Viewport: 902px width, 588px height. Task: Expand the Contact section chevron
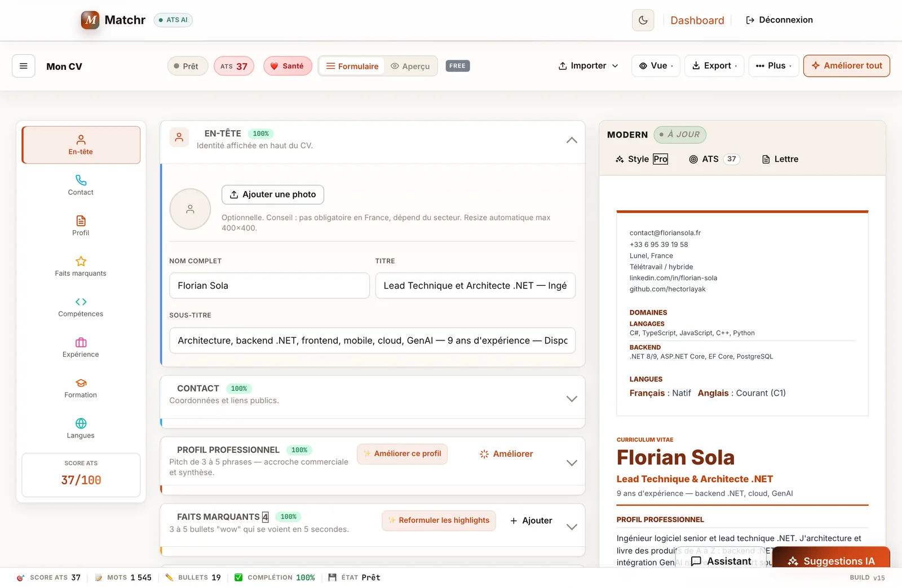(x=572, y=399)
